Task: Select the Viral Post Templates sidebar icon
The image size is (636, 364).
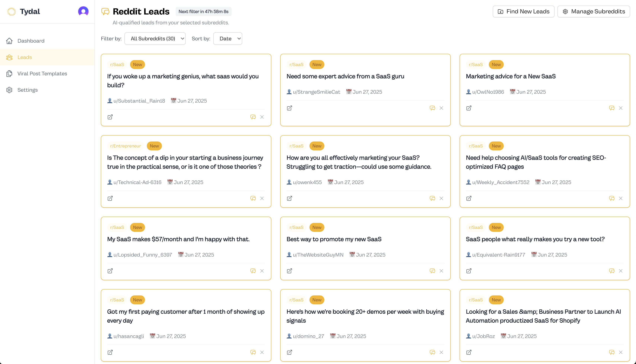Action: click(9, 73)
